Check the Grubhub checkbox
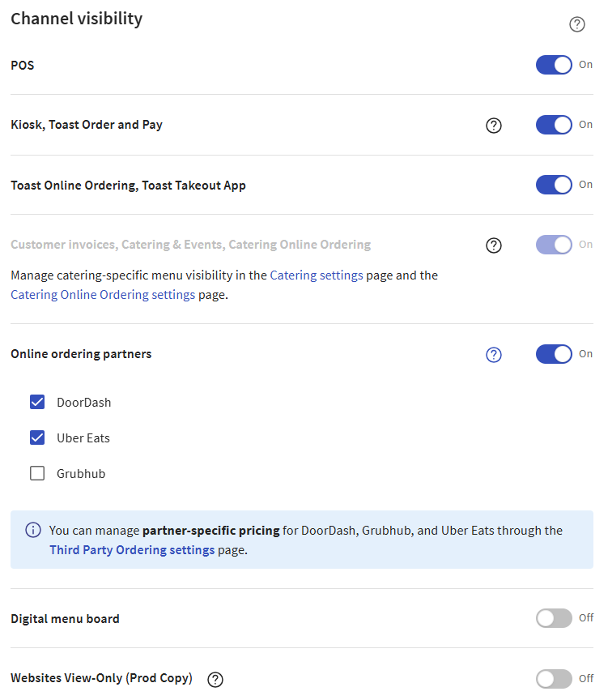608x700 pixels. (37, 473)
